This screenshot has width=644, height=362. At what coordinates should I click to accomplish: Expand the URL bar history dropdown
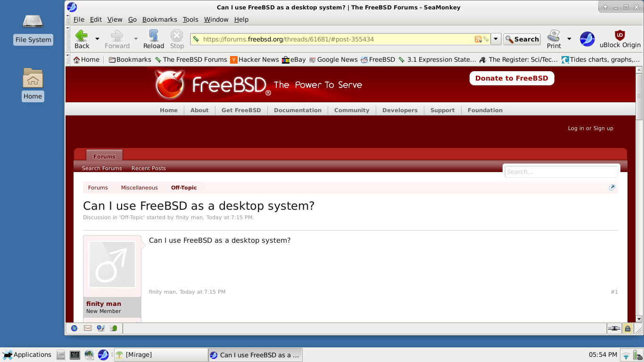pos(496,39)
